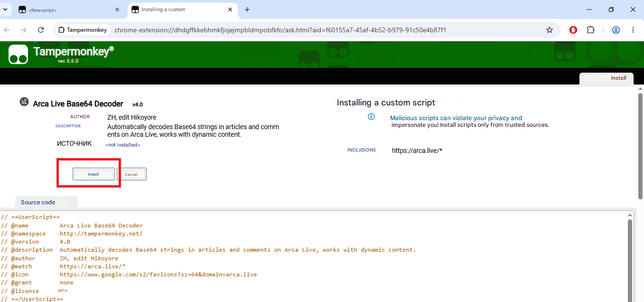Click the // @description line in code
644x302 pixels.
click(x=208, y=250)
